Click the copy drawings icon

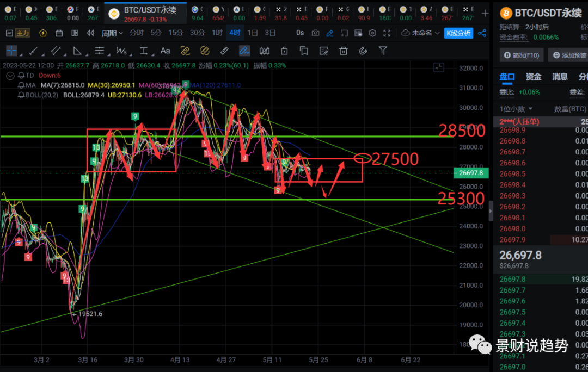click(x=304, y=51)
